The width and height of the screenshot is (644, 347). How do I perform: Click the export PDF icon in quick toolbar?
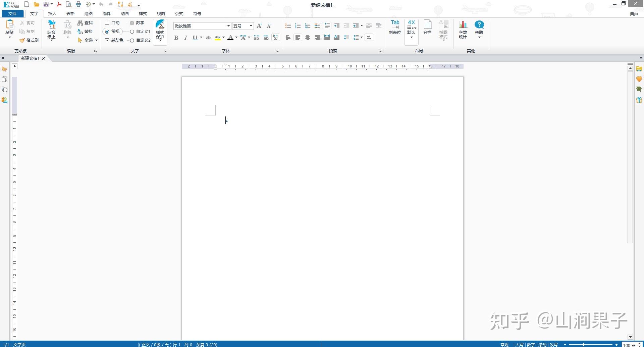[59, 4]
